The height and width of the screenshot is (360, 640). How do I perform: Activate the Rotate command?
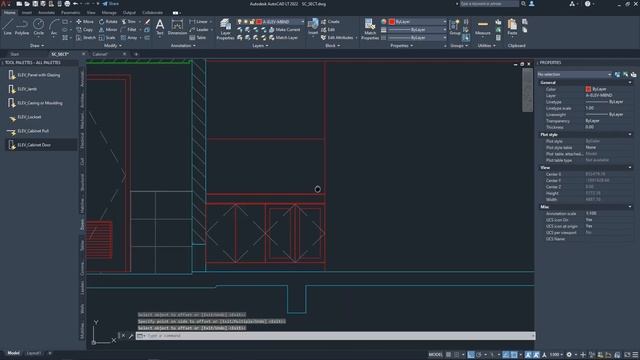click(x=108, y=22)
